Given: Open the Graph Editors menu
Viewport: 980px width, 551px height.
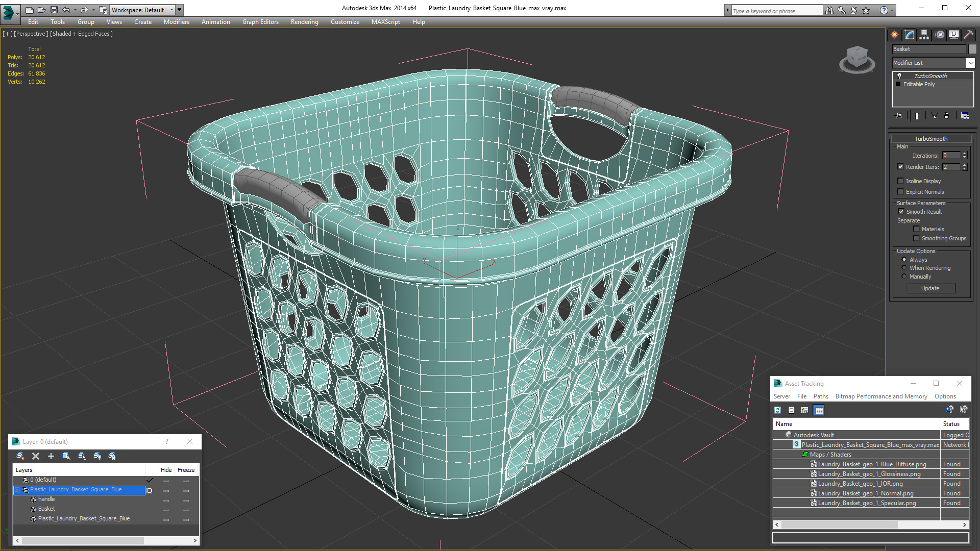Looking at the screenshot, I should pos(260,22).
